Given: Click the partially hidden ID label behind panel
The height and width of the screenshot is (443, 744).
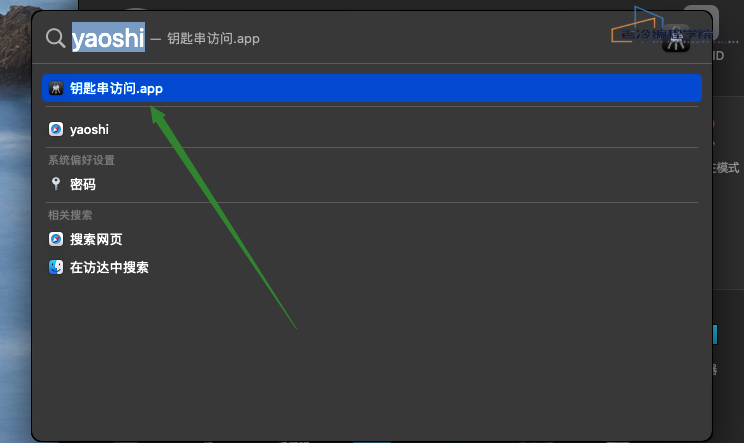Looking at the screenshot, I should pos(718,55).
